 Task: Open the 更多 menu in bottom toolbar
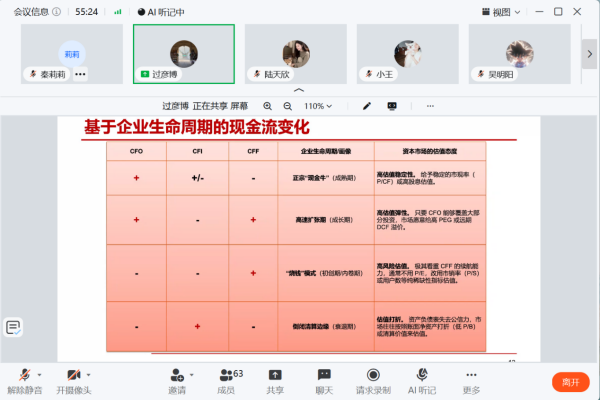[471, 381]
